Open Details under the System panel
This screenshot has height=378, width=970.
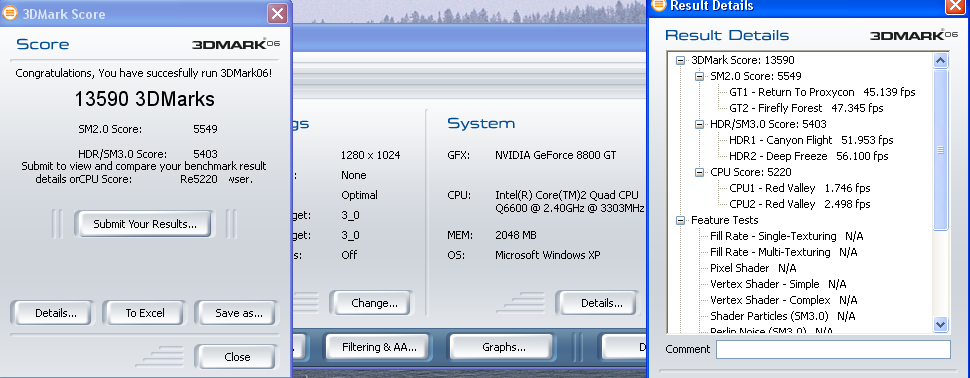click(x=601, y=303)
